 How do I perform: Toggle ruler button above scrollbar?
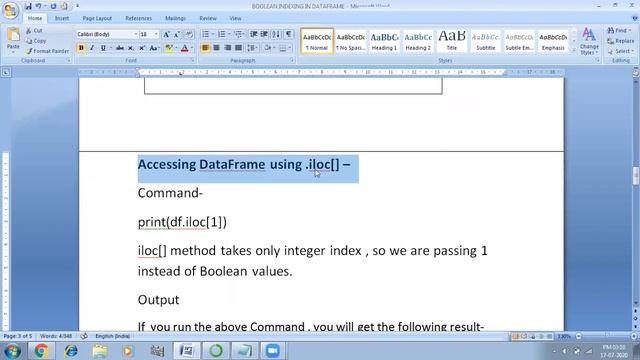tap(636, 73)
